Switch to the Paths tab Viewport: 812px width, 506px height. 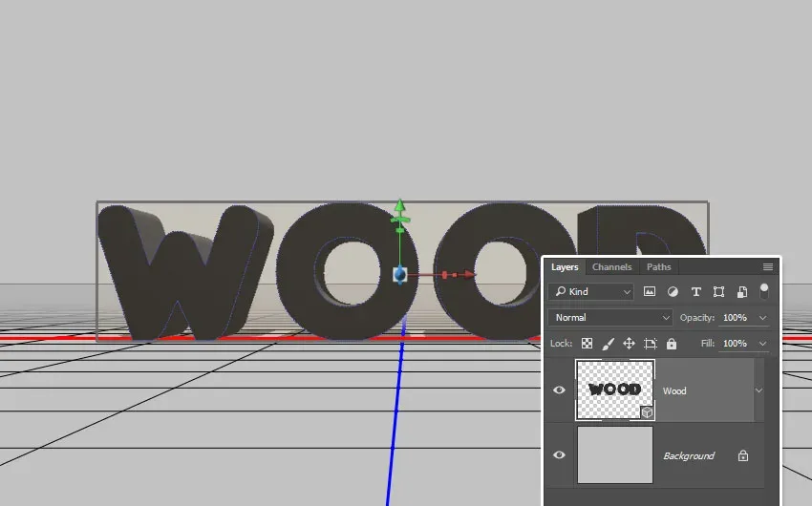tap(659, 267)
